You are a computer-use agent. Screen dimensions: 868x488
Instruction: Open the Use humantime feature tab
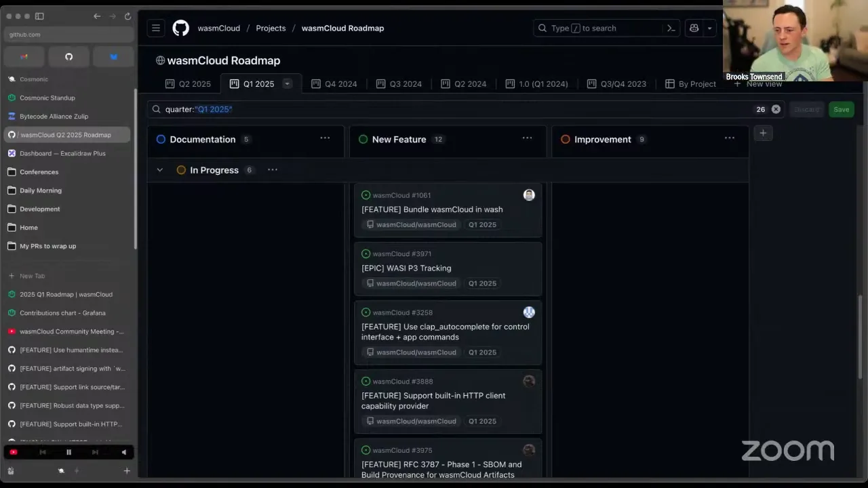[x=67, y=350]
